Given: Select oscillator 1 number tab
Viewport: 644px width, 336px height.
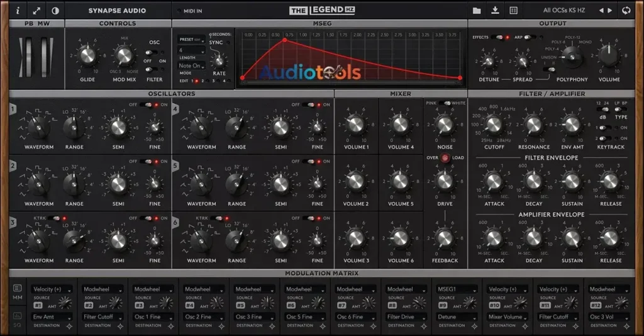Looking at the screenshot, I should (13, 109).
